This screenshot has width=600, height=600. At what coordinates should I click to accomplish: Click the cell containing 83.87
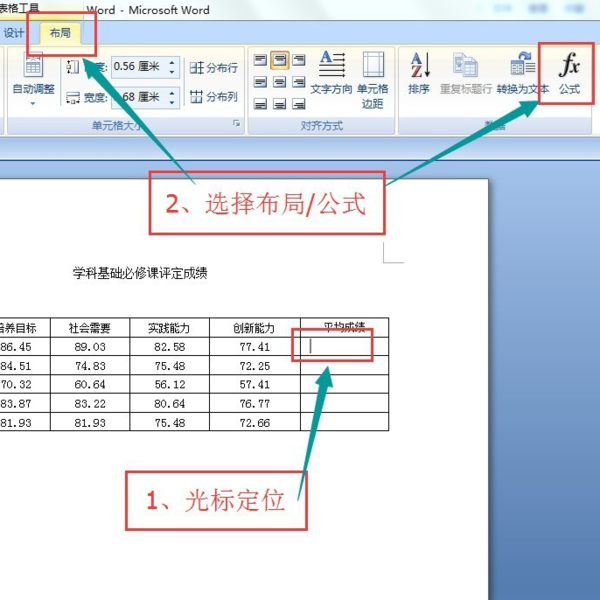tap(25, 403)
